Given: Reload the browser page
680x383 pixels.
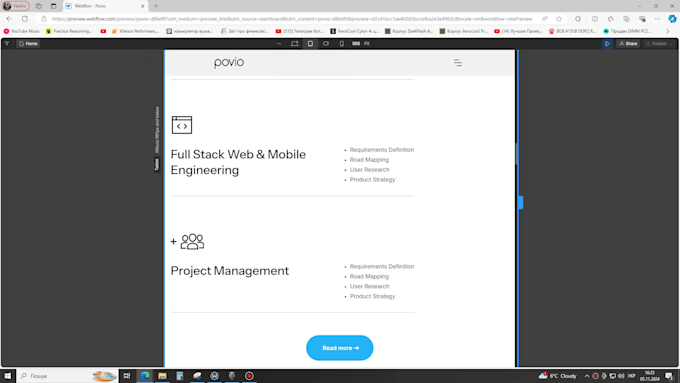Looking at the screenshot, I should click(x=25, y=19).
